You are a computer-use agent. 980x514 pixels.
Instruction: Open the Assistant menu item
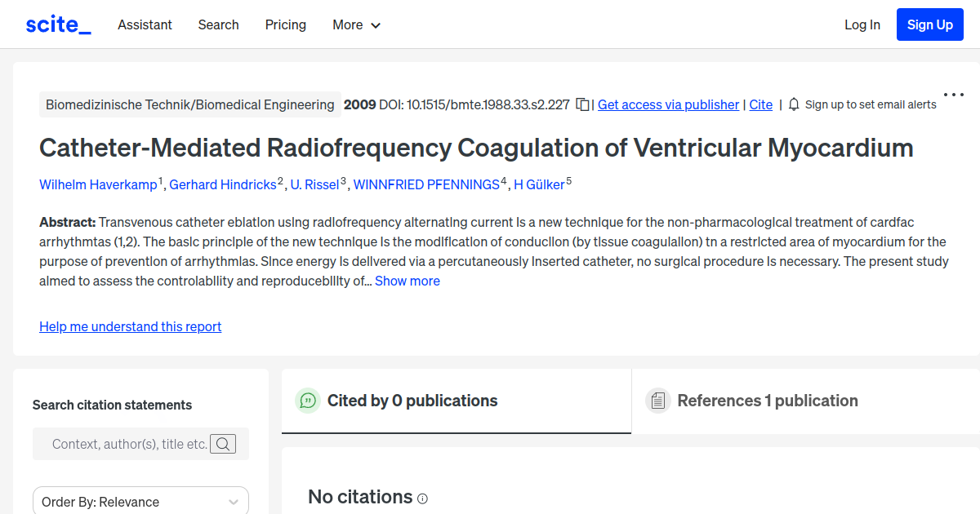(145, 24)
